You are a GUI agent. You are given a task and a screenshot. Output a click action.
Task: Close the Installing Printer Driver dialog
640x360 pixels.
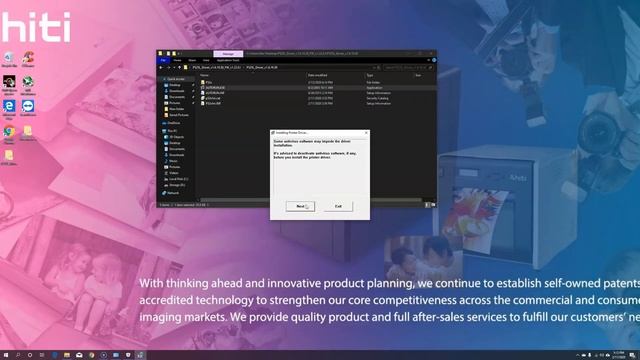(x=366, y=133)
